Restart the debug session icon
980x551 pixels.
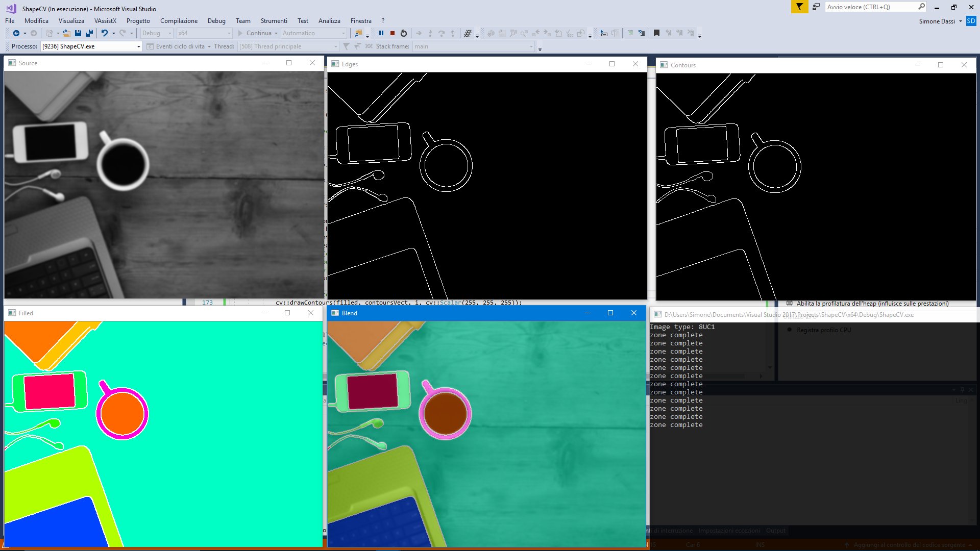pos(404,33)
